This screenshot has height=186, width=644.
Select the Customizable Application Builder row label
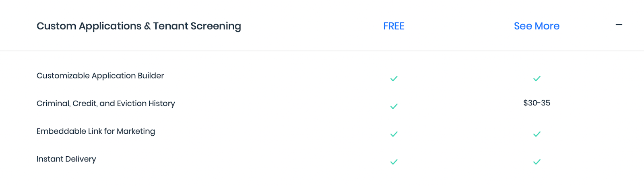(100, 76)
